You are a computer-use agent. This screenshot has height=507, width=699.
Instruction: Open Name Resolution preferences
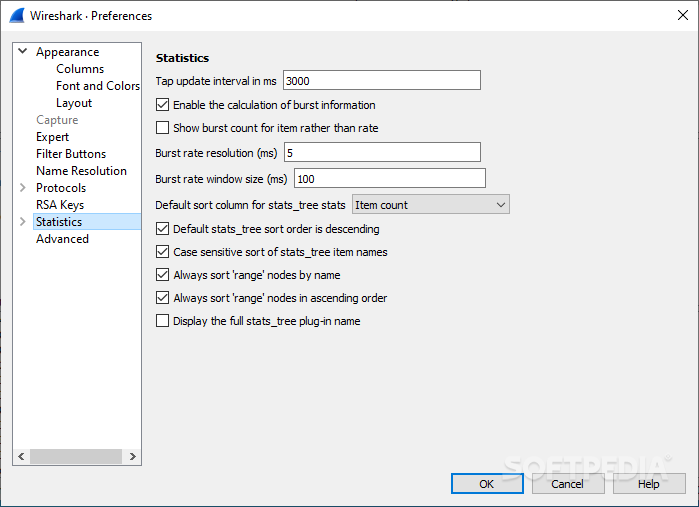coord(81,171)
